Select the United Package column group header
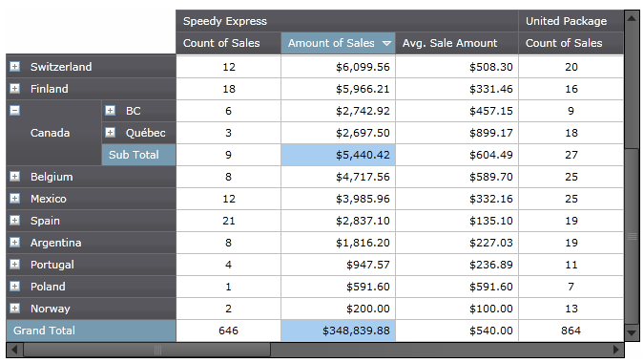The height and width of the screenshot is (363, 644). [571, 21]
